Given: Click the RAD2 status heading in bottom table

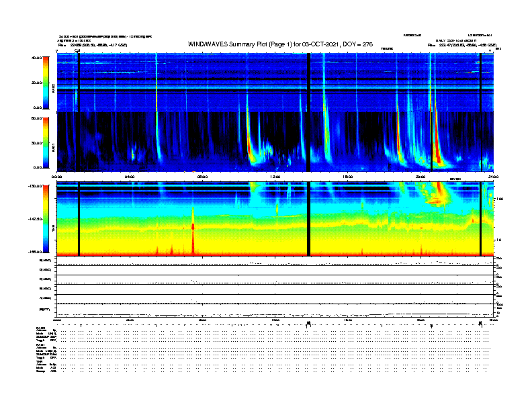Looking at the screenshot, I should 40,328.
